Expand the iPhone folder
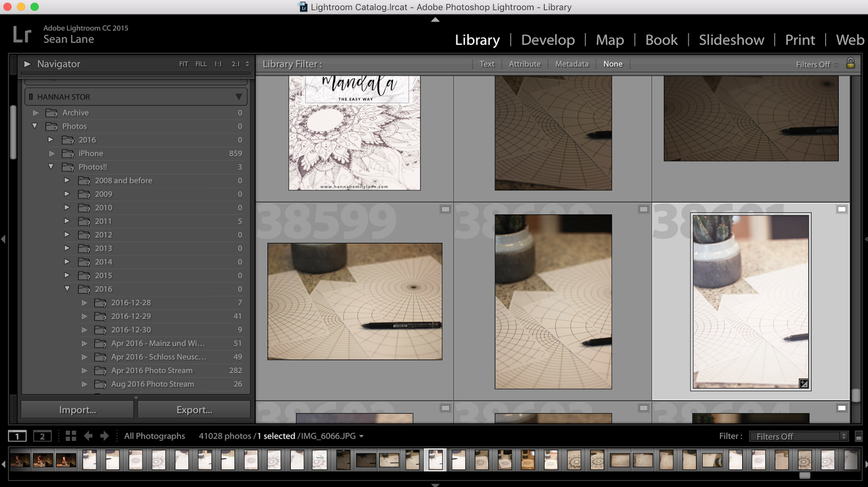The height and width of the screenshot is (487, 868). [52, 153]
